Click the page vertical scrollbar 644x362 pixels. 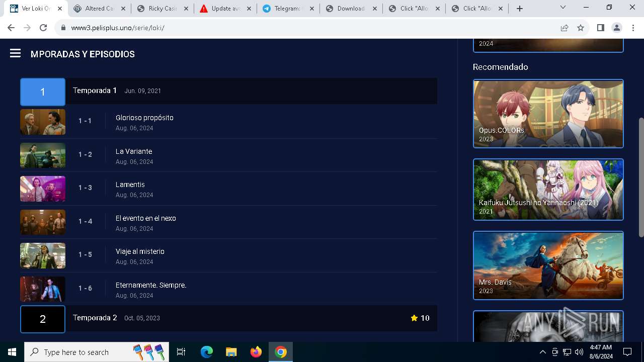[641, 177]
